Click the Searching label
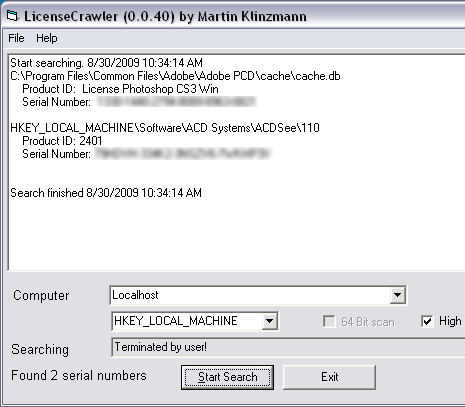 40,349
